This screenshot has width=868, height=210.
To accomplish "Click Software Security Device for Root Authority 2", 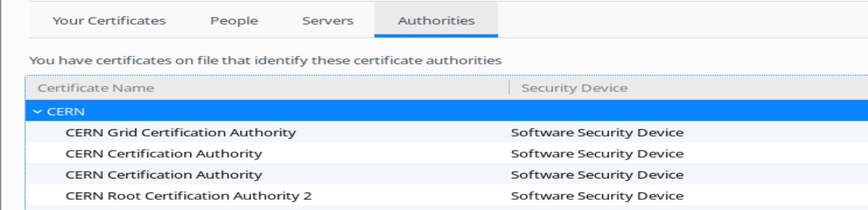I will tap(597, 196).
